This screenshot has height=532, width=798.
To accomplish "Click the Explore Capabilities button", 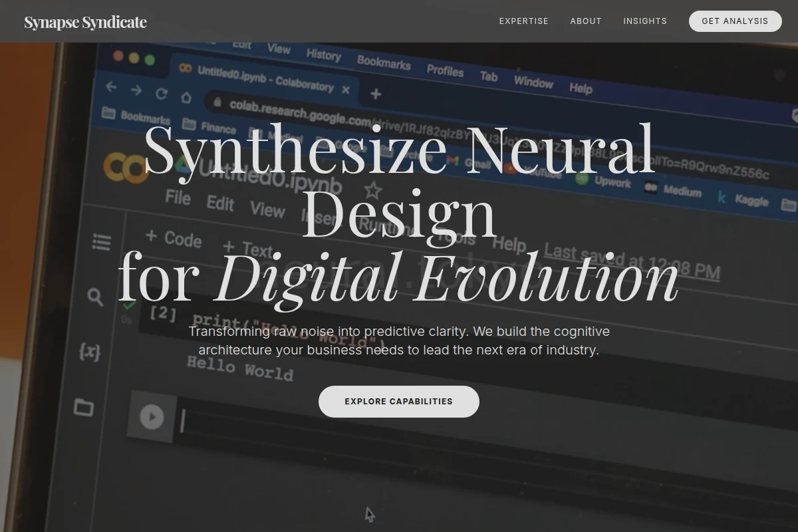I will 399,402.
